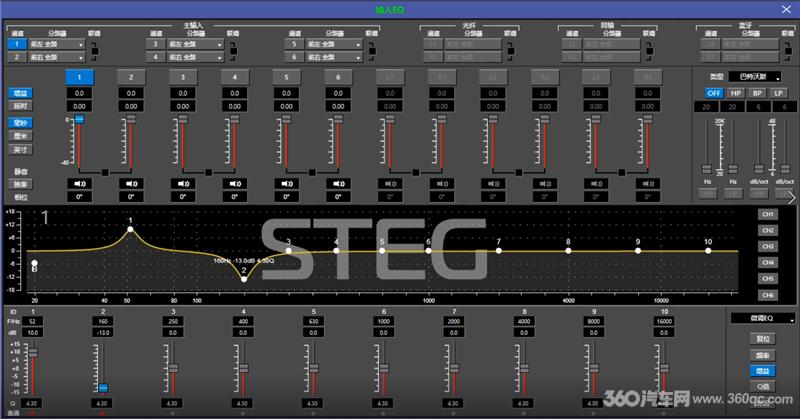Link main input channels 5 and 6 bracket icon
This screenshot has width=800, height=419.
[371, 51]
